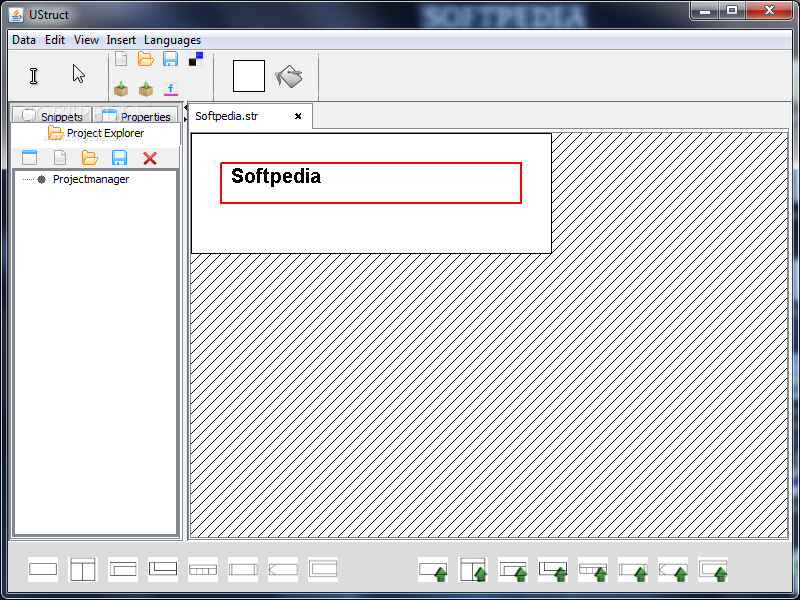Click framed rectangle icon with green arrow
This screenshot has width=800, height=600.
[713, 569]
